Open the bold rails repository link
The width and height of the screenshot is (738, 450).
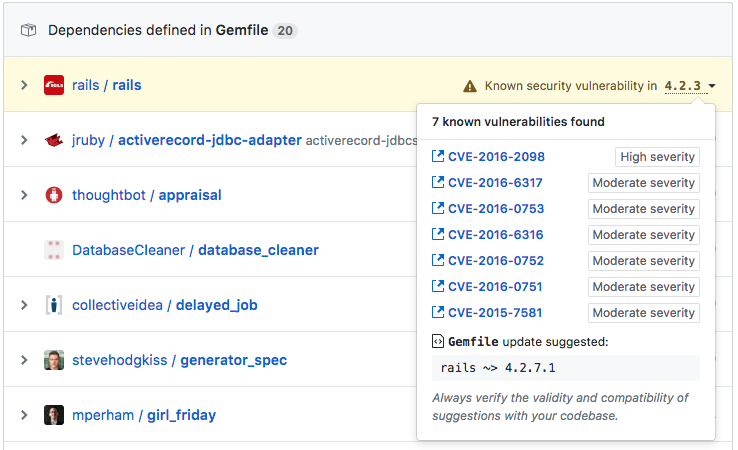coord(127,85)
